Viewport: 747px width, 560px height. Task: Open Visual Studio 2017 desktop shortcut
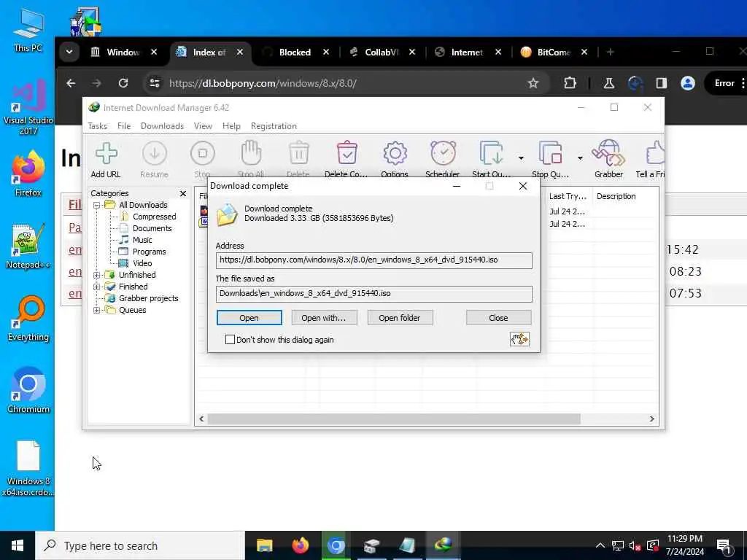click(x=28, y=107)
